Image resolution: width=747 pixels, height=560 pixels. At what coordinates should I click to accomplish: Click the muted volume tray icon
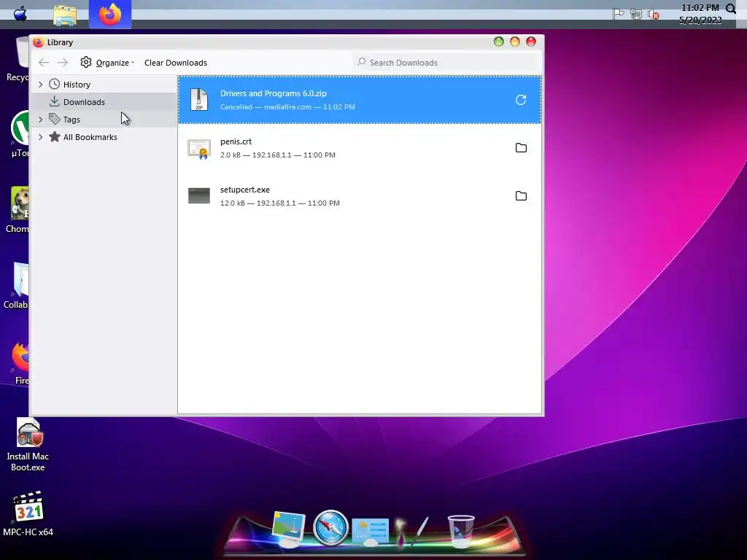[x=653, y=15]
